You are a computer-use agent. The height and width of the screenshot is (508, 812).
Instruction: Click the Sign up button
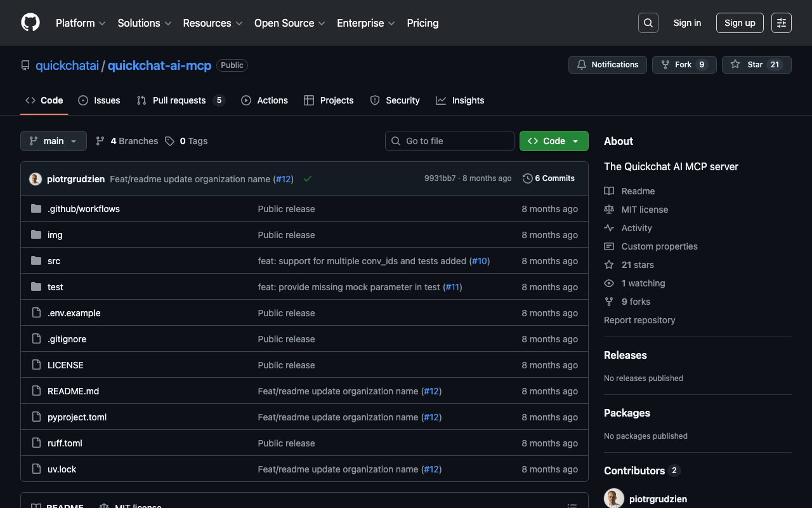point(739,23)
